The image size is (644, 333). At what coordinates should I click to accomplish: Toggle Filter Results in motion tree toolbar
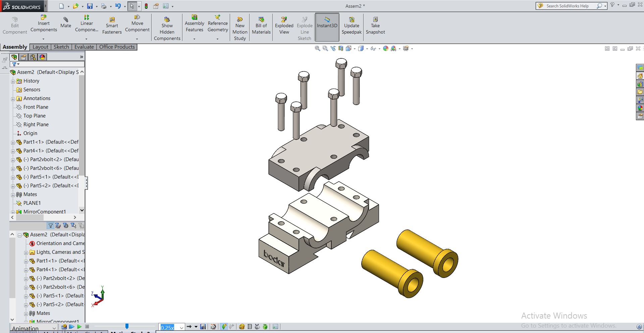pos(81,226)
